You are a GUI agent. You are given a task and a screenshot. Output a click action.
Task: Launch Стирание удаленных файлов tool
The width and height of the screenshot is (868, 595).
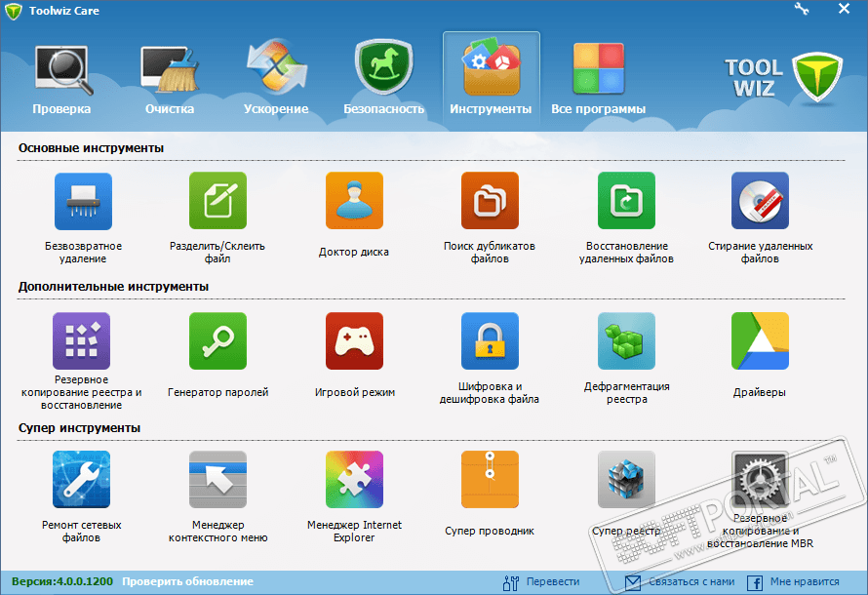(x=760, y=201)
